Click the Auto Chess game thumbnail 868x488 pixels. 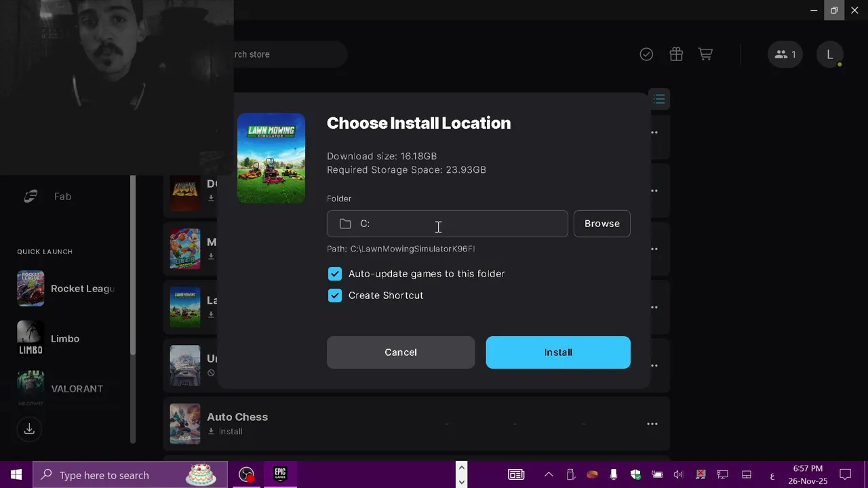(185, 424)
